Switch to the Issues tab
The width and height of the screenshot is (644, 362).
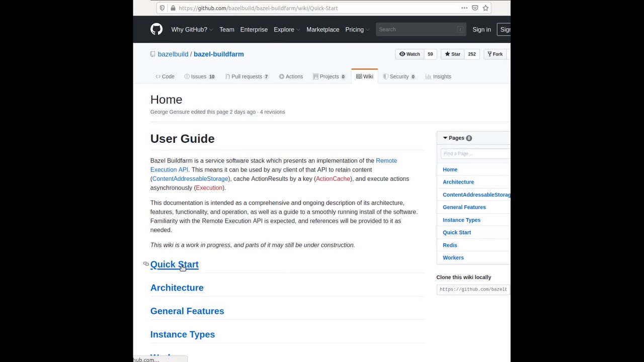coord(200,76)
